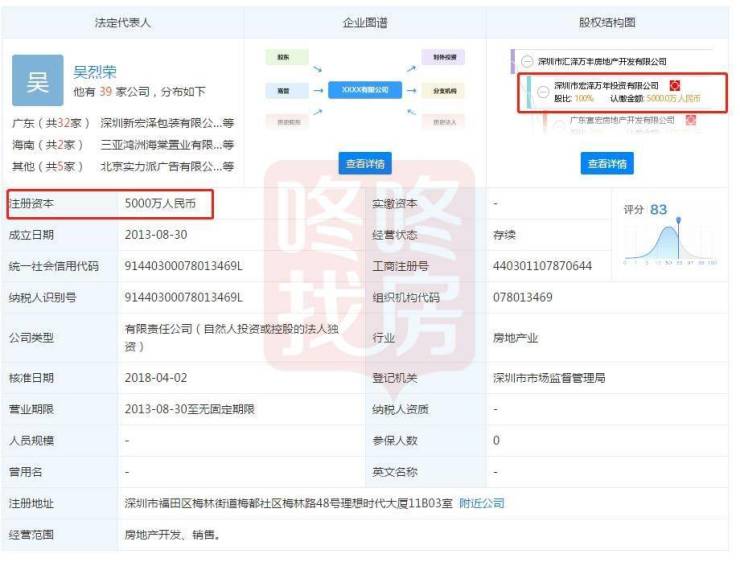The image size is (740, 562).
Task: Click 组织机构代码 value 078013469
Action: 522,297
